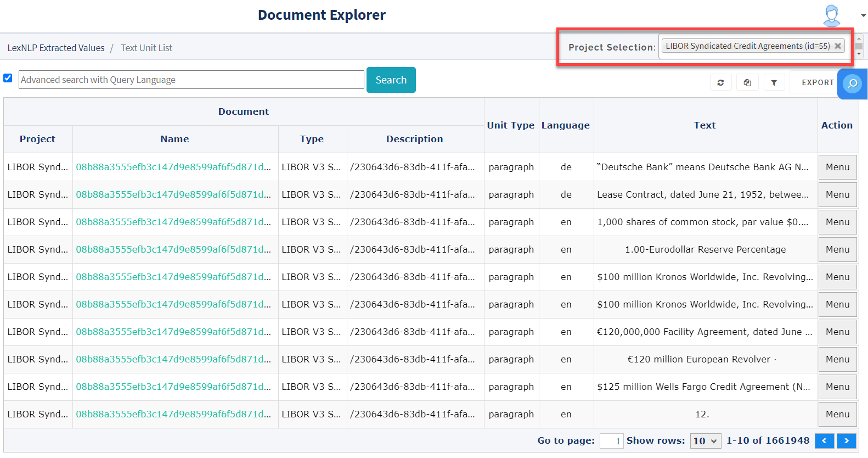Go to the previous page arrow
868x458 pixels.
tap(825, 441)
